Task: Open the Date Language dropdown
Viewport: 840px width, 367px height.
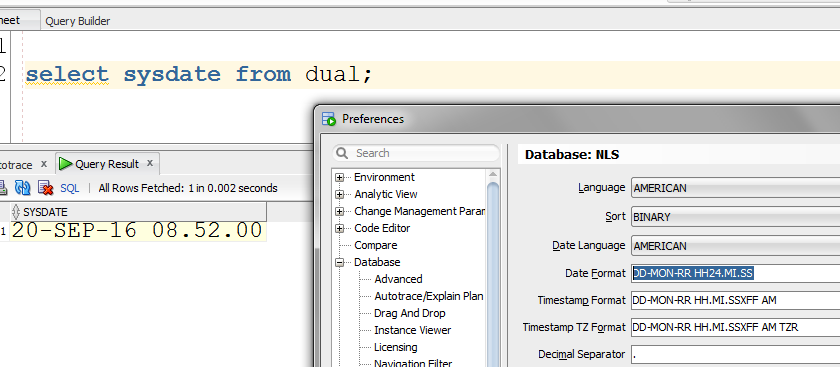Action: [736, 246]
